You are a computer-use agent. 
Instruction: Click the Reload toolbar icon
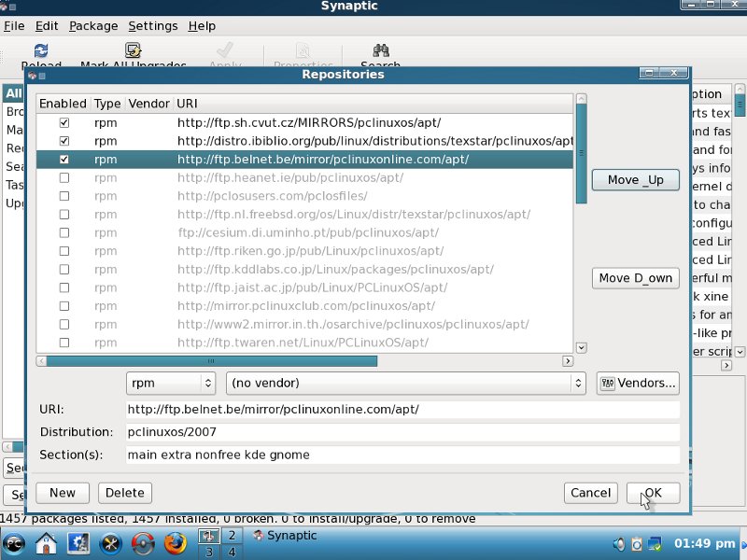[x=41, y=51]
